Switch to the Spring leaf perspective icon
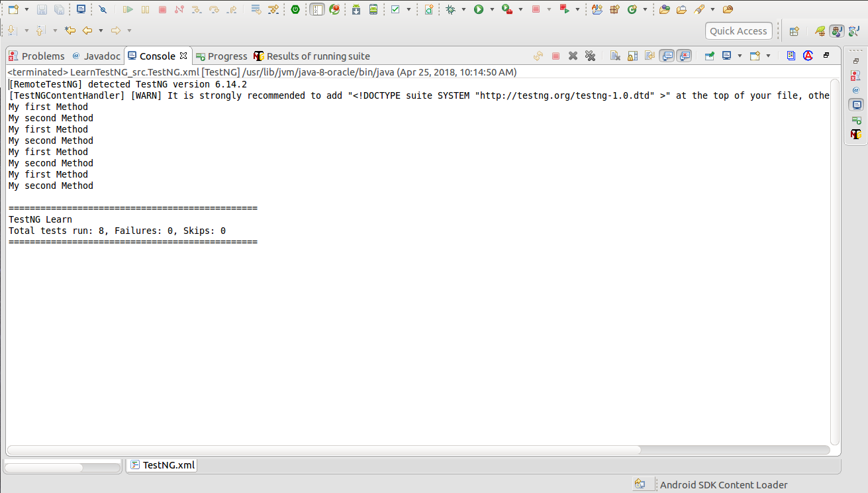This screenshot has width=868, height=493. pos(820,30)
